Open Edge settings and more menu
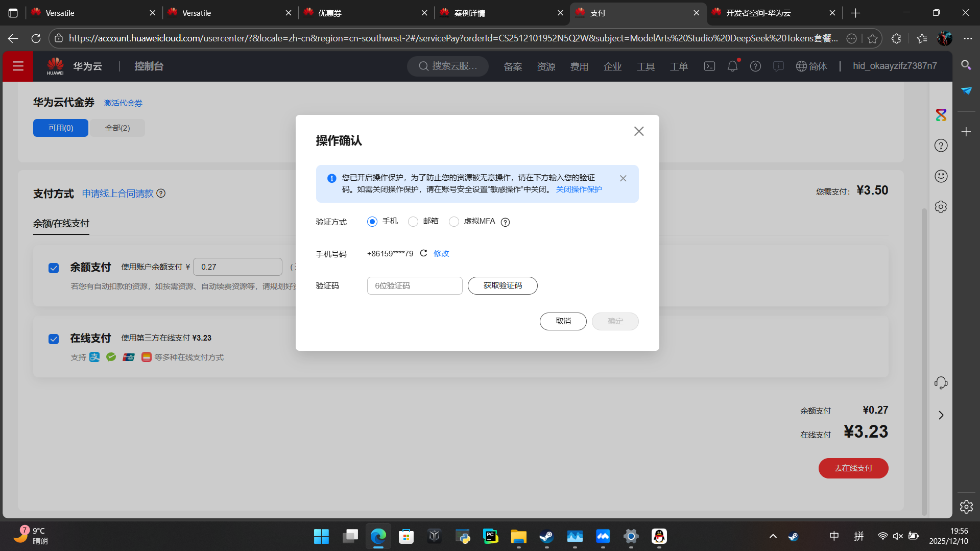980x551 pixels. click(x=968, y=39)
